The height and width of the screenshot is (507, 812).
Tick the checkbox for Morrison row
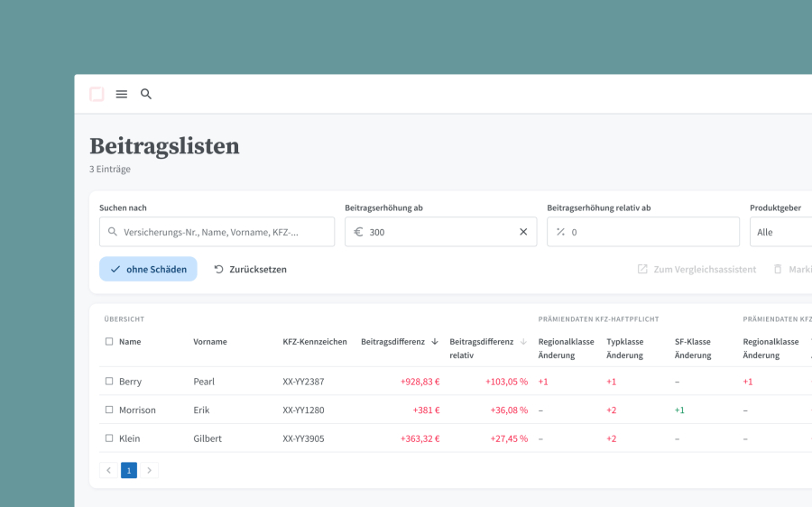[x=109, y=410]
